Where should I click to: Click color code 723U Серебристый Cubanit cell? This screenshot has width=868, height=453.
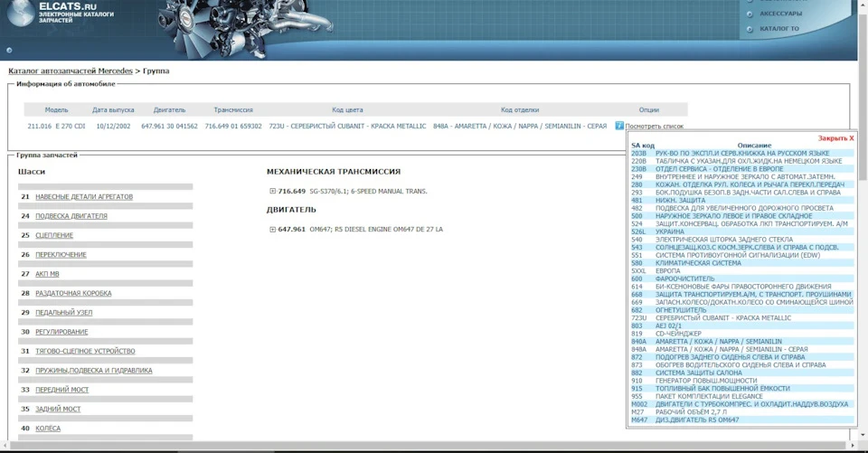[x=347, y=127]
